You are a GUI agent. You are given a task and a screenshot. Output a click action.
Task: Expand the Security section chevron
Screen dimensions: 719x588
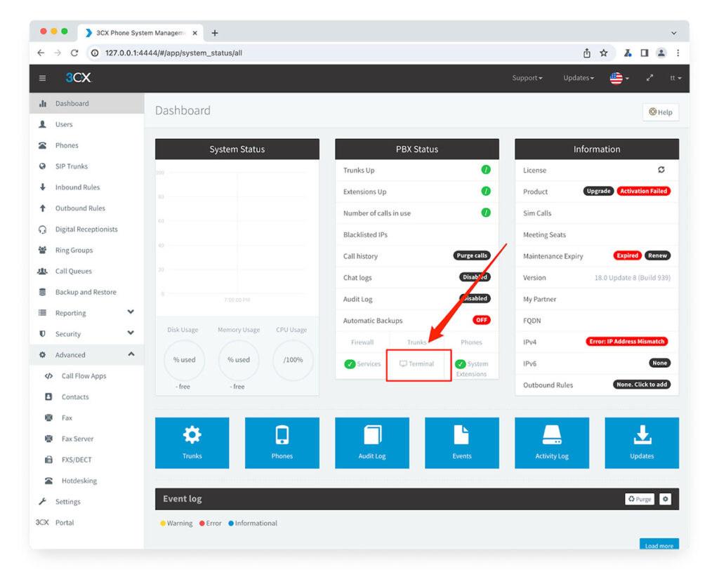131,333
